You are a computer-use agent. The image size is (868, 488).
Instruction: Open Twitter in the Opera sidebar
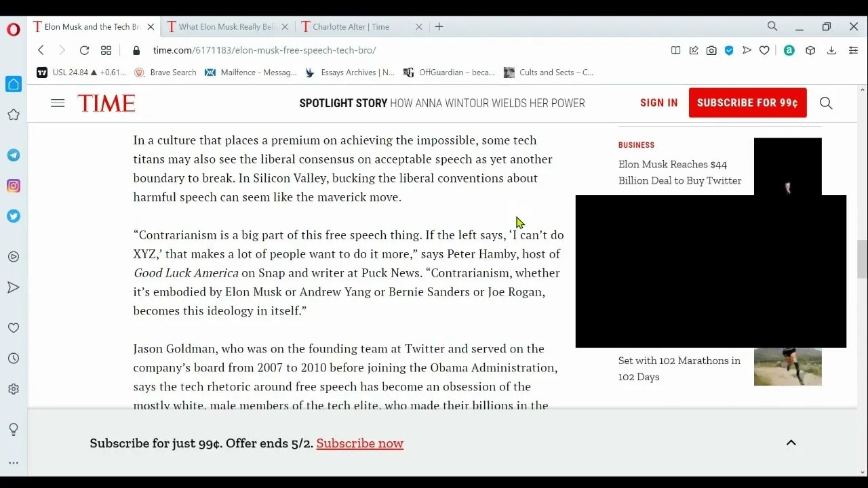coord(14,216)
